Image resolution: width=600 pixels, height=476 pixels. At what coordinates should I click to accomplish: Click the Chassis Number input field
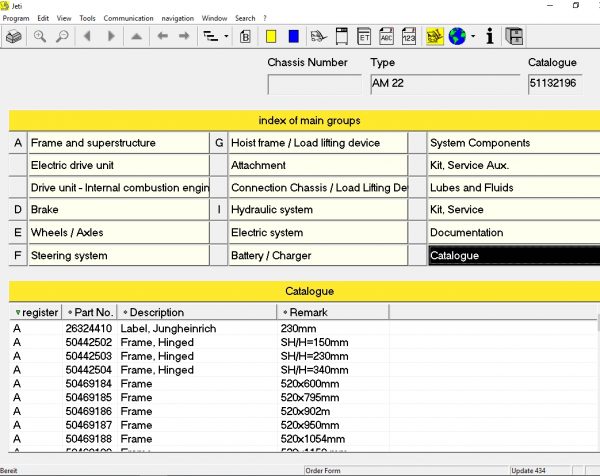(315, 84)
